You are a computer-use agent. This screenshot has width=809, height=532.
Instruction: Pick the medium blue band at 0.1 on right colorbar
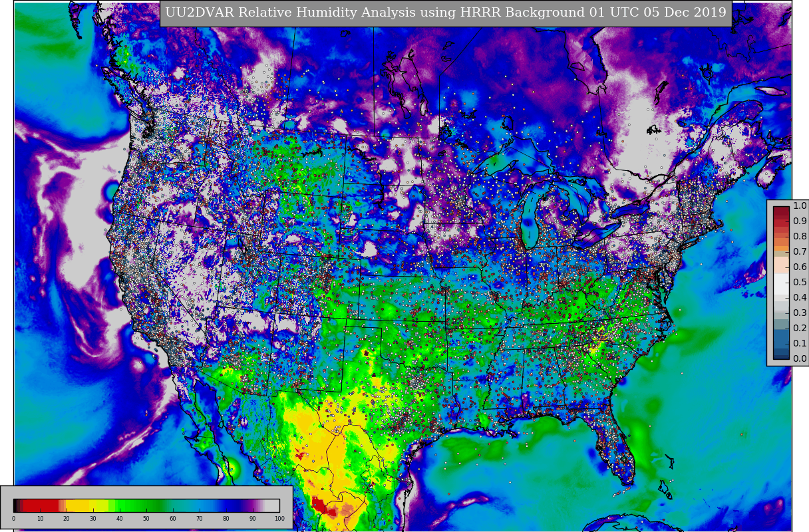781,338
